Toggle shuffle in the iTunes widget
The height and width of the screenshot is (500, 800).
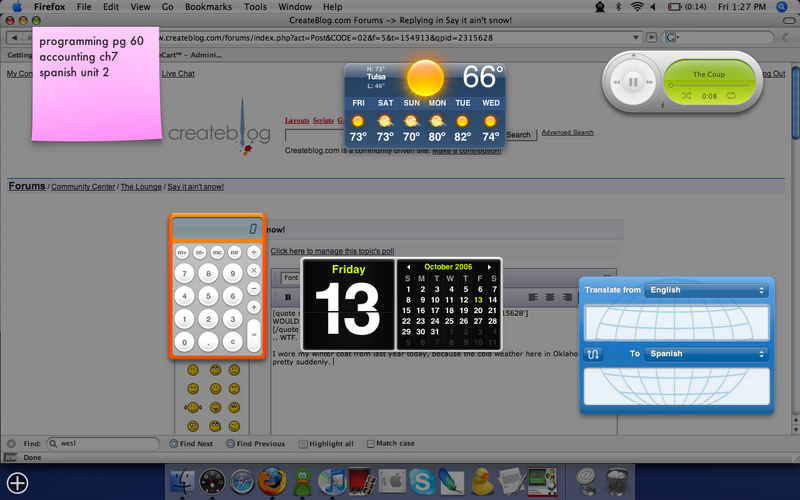click(x=686, y=96)
